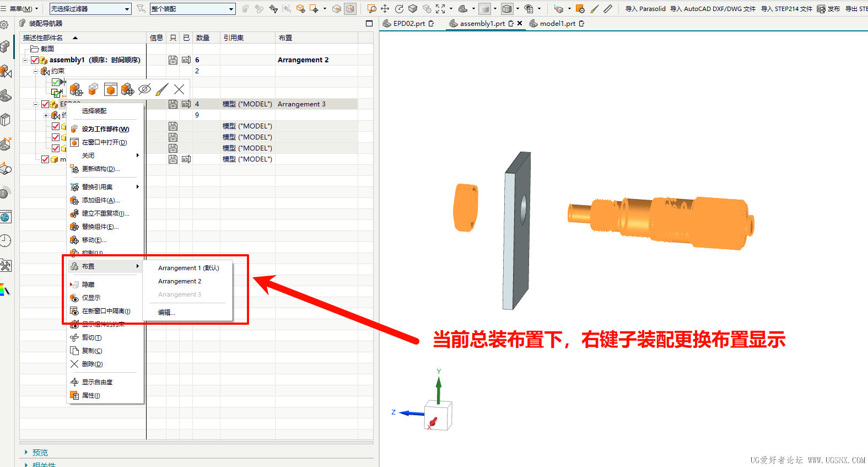Click the Zoom magnifier icon in top toolbar
The height and width of the screenshot is (467, 868).
[371, 9]
